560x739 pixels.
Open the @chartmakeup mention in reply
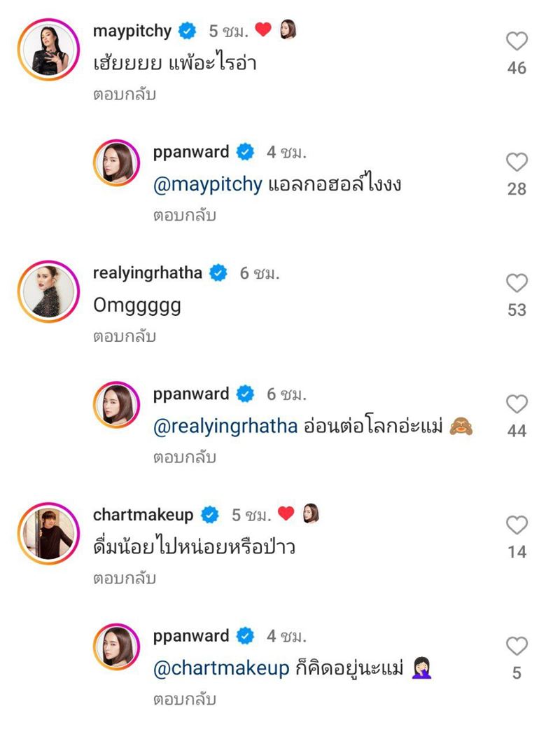[220, 669]
